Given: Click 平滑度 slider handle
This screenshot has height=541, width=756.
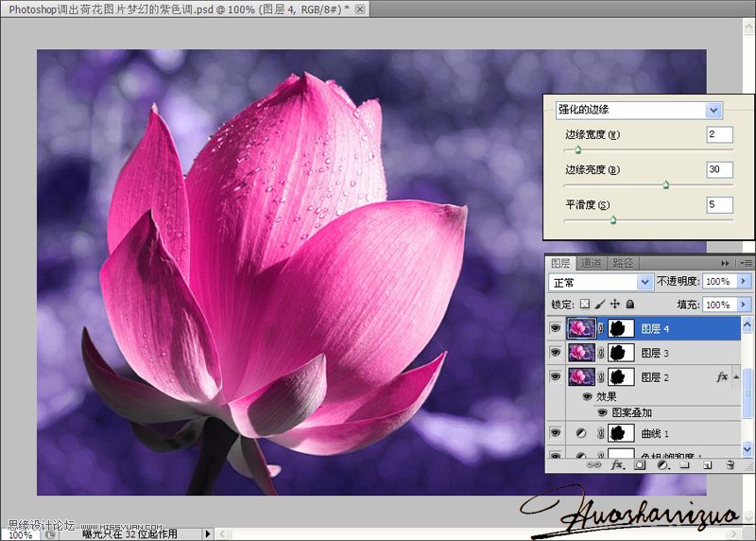Looking at the screenshot, I should [612, 220].
